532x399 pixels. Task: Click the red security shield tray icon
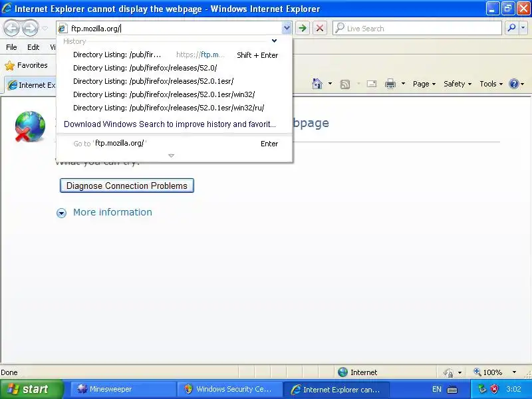pyautogui.click(x=494, y=389)
